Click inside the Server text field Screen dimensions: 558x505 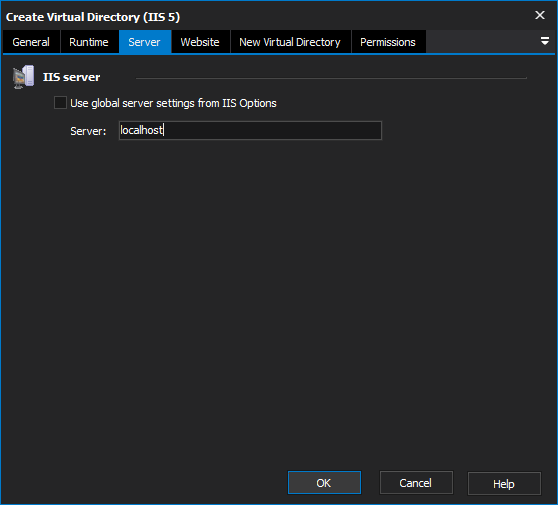250,130
